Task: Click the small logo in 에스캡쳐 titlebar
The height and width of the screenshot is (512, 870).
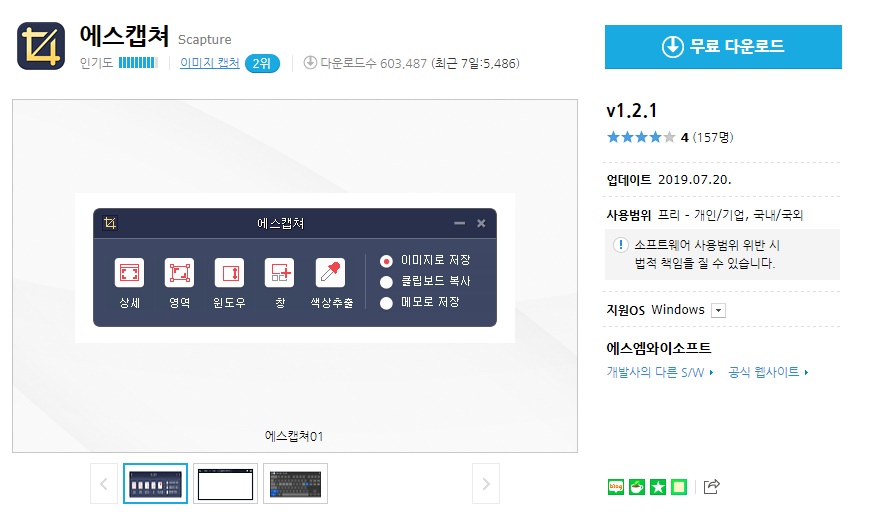Action: pyautogui.click(x=110, y=223)
